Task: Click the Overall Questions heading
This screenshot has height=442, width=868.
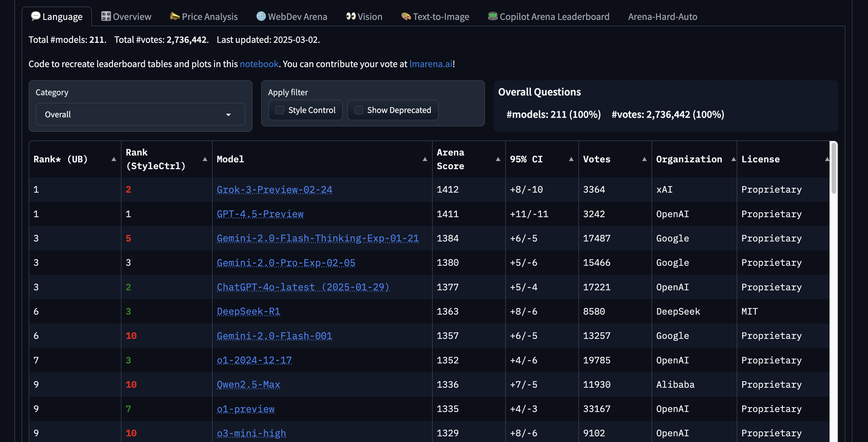Action: (539, 92)
